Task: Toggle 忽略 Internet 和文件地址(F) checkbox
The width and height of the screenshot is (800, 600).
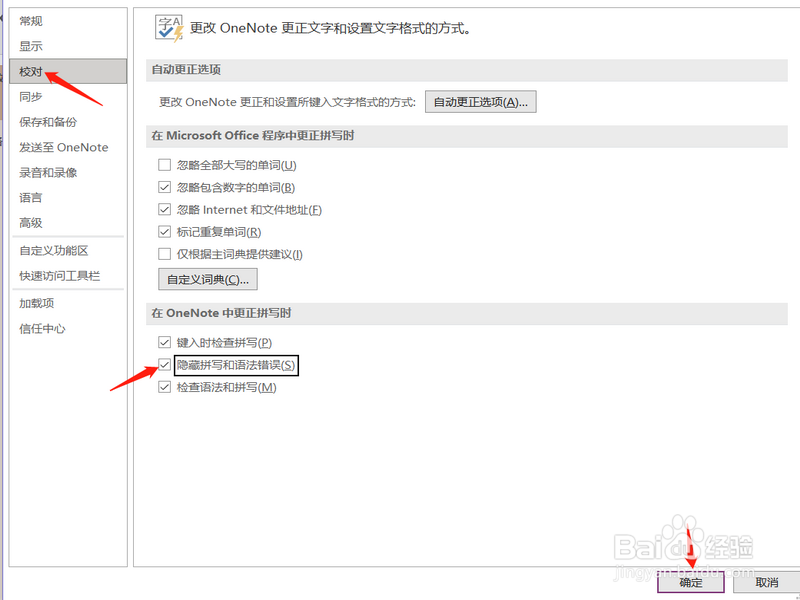Action: (164, 209)
